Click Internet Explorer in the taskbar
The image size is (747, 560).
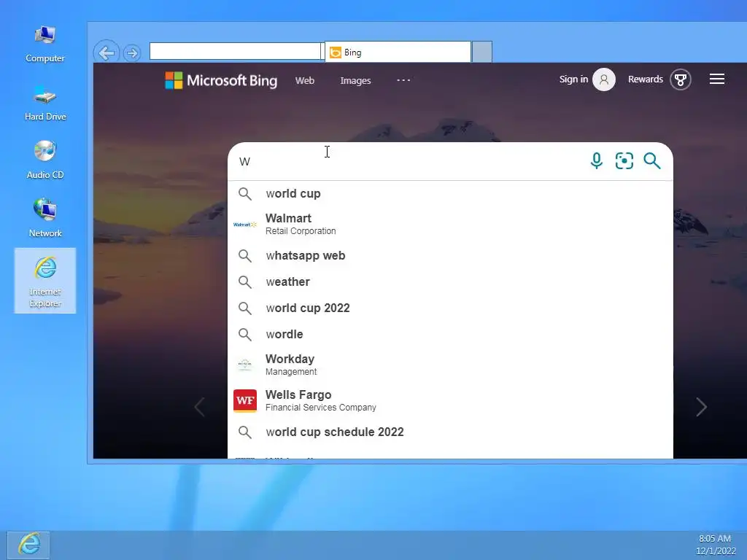[28, 545]
